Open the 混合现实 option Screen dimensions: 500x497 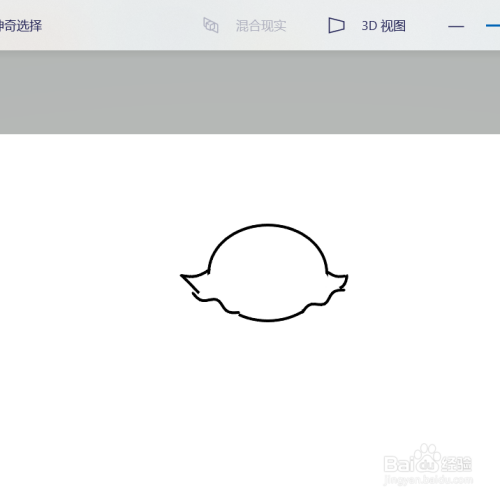pyautogui.click(x=261, y=26)
